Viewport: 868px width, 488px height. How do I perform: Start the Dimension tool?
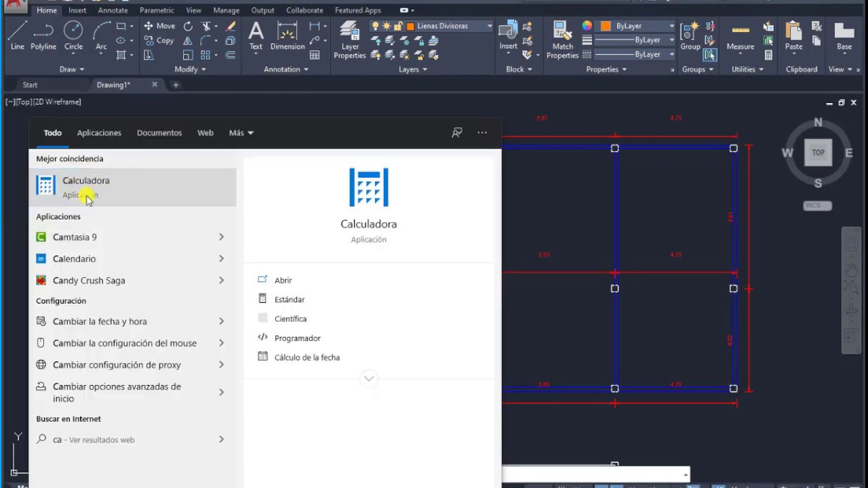288,35
